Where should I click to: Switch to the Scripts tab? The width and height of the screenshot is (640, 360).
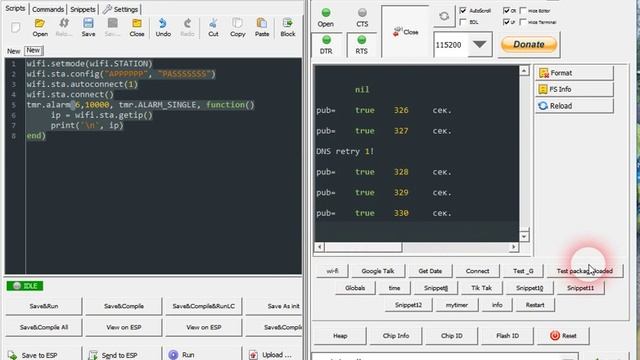15,8
